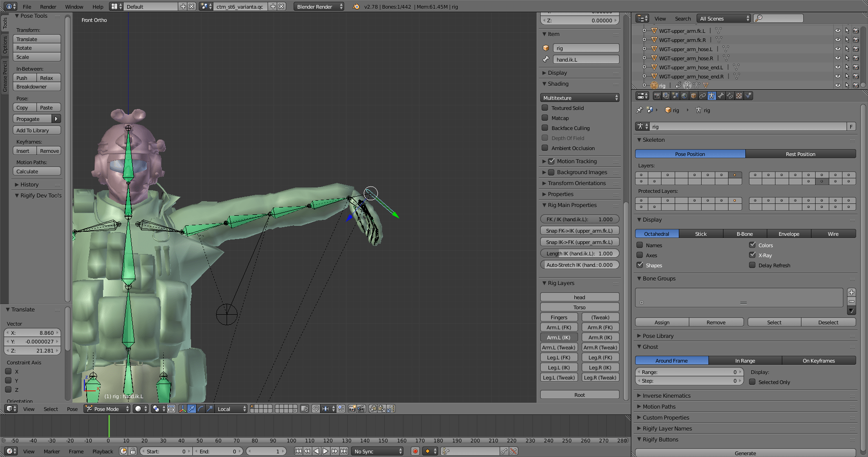Screen dimensions: 868x457
Task: Click the Snap FK->IK (upper_arm.fk.L) button
Action: (x=579, y=230)
